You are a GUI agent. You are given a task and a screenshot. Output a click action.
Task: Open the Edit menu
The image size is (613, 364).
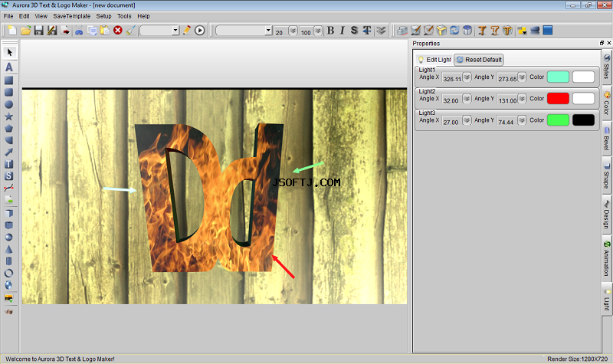click(25, 16)
